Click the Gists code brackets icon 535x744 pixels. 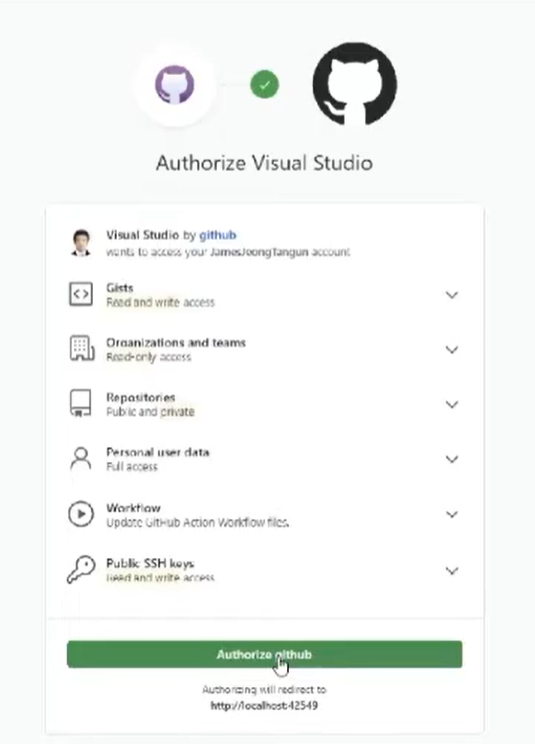(81, 294)
